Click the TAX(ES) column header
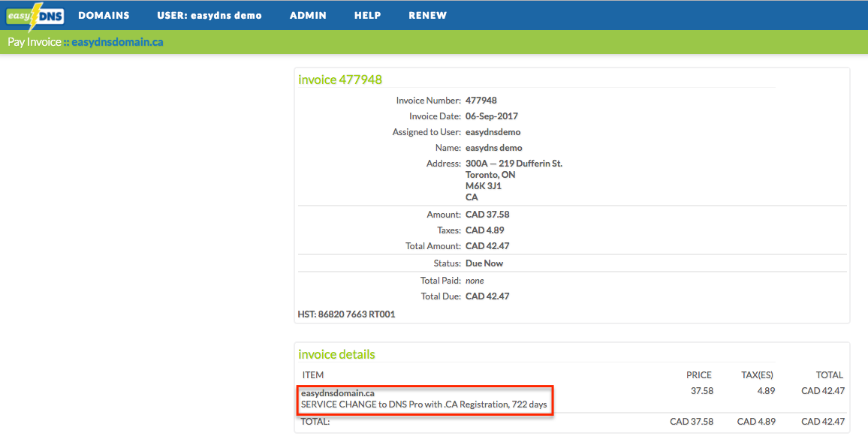 pyautogui.click(x=758, y=375)
